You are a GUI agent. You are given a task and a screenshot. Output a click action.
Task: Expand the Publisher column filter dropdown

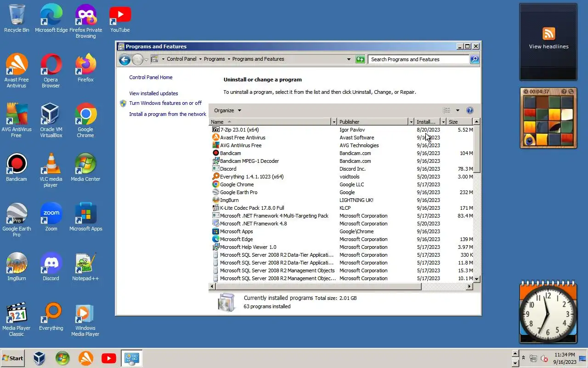[411, 122]
